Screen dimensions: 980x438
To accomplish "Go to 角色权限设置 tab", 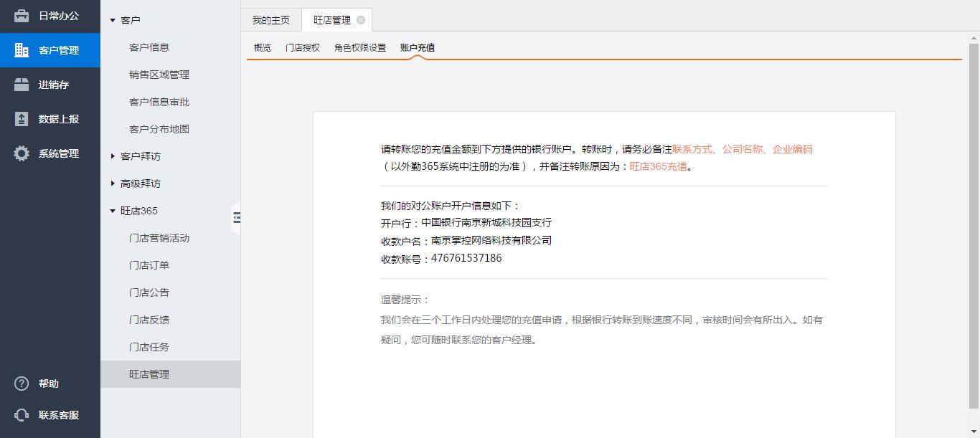I will 360,47.
